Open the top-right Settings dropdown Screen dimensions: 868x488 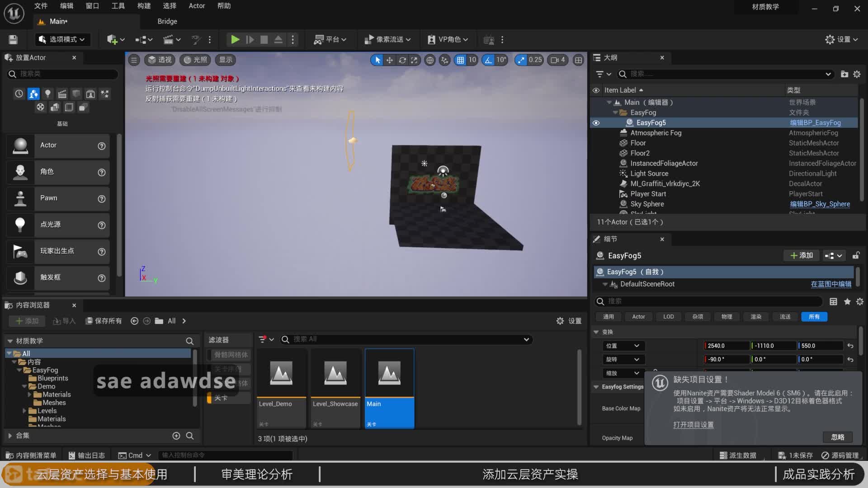click(841, 40)
